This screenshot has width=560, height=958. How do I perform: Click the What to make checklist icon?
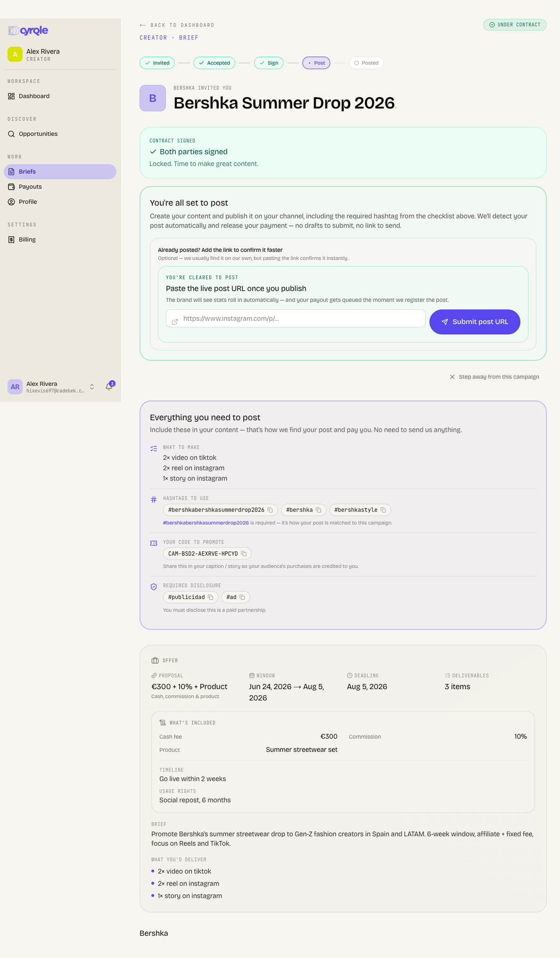pyautogui.click(x=154, y=449)
